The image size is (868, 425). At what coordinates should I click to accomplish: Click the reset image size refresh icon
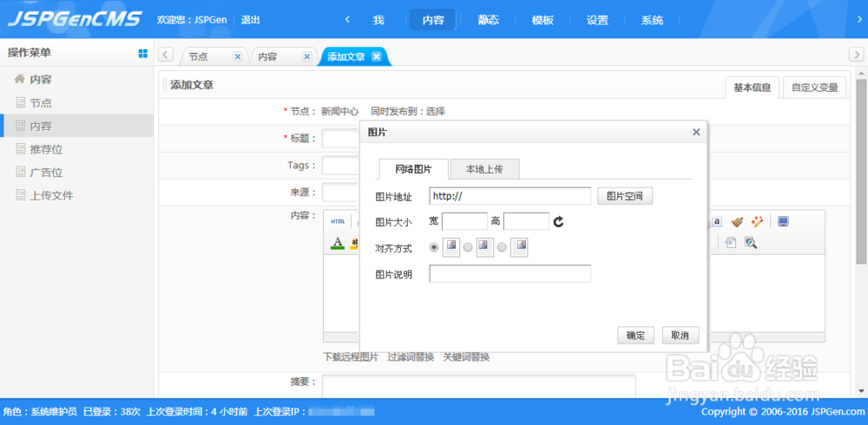click(558, 222)
